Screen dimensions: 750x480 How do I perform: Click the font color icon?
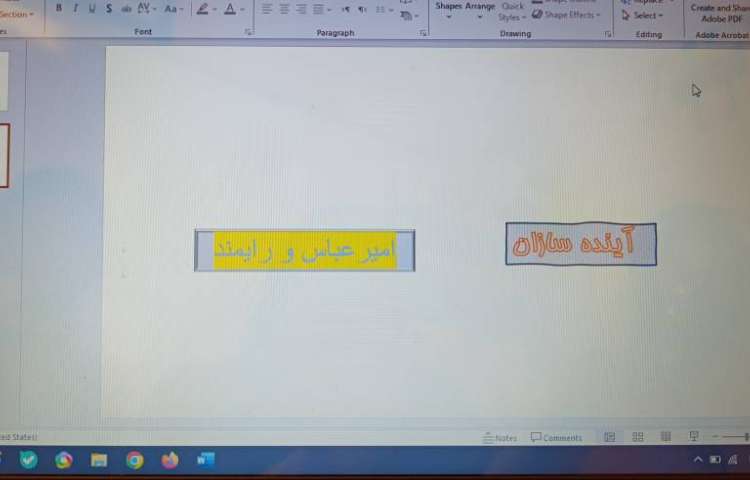click(x=231, y=9)
